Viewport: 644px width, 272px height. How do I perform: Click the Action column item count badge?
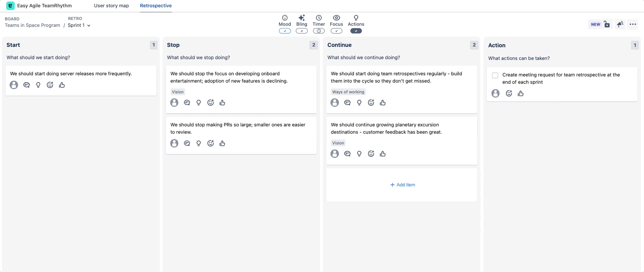635,45
